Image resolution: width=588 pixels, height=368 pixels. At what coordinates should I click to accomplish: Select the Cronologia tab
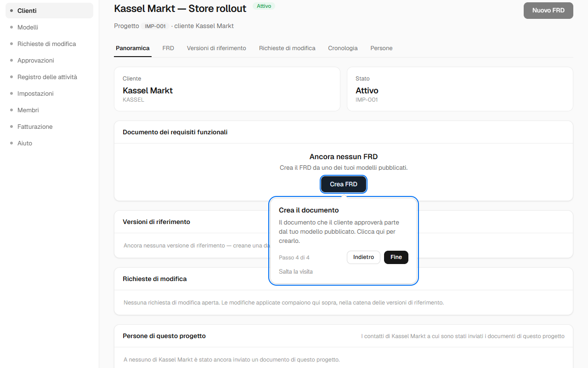(343, 48)
